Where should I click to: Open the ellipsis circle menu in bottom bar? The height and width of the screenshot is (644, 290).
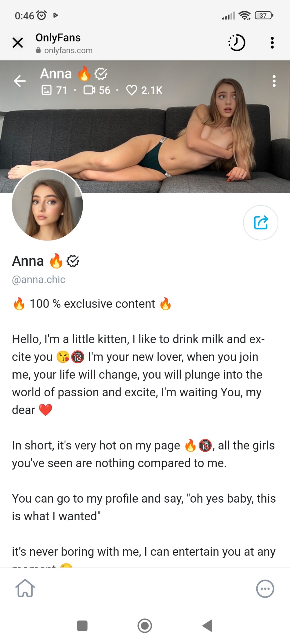[x=265, y=589]
